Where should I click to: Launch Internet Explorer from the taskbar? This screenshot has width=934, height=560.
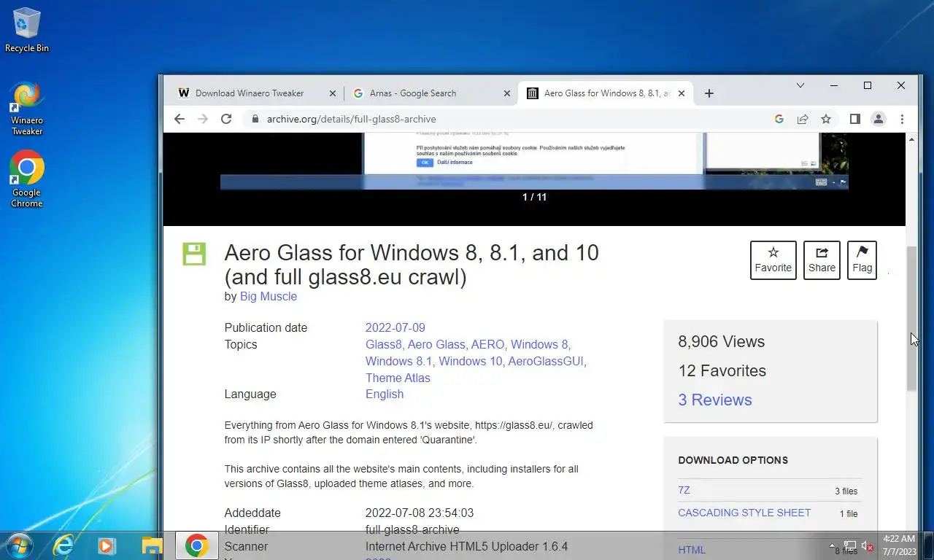[63, 545]
